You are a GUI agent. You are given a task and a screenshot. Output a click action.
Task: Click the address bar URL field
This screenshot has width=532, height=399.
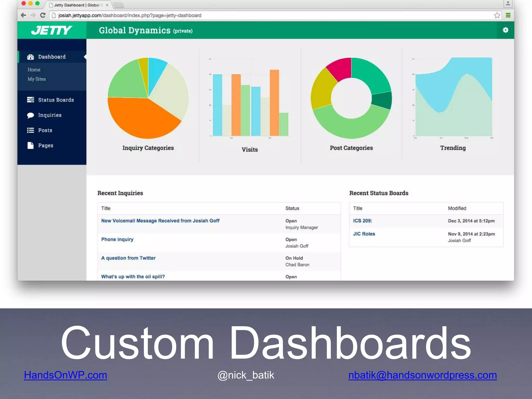[273, 15]
